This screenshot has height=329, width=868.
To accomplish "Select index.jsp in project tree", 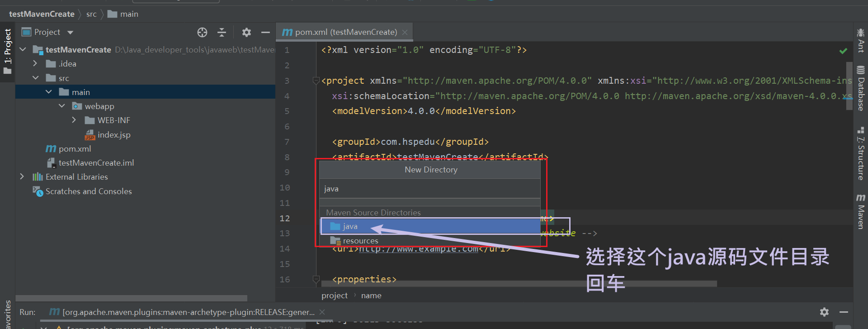I will [113, 134].
